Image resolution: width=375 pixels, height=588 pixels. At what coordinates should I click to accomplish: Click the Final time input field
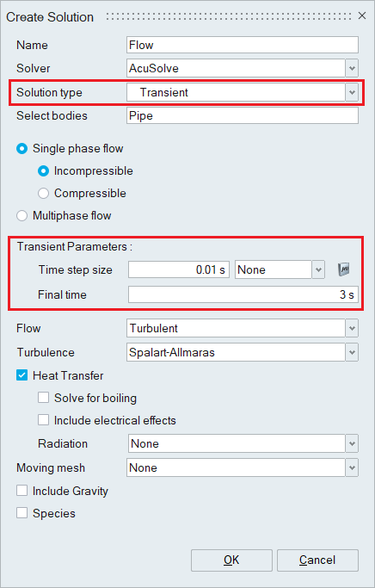243,294
